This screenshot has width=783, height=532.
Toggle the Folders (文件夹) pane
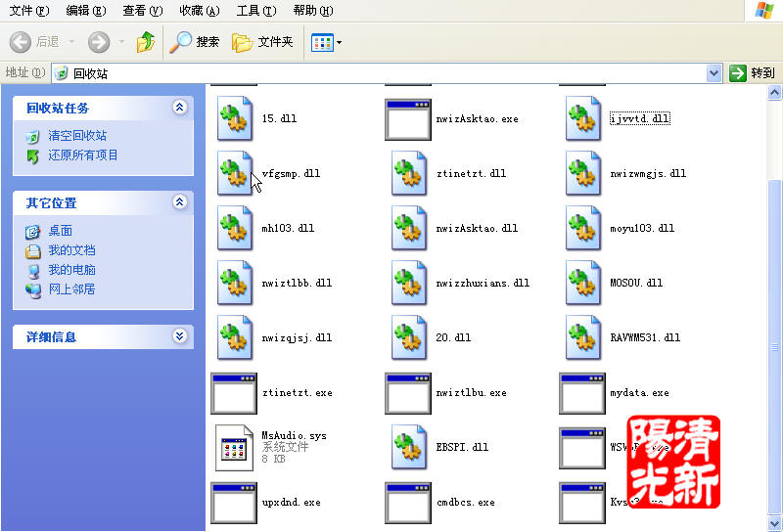(262, 42)
